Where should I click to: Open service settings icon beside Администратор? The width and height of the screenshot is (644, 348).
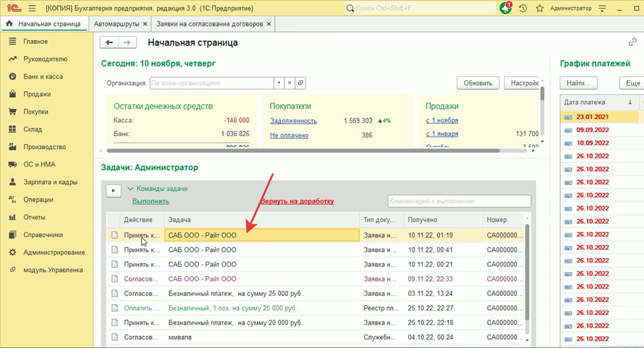coord(602,8)
